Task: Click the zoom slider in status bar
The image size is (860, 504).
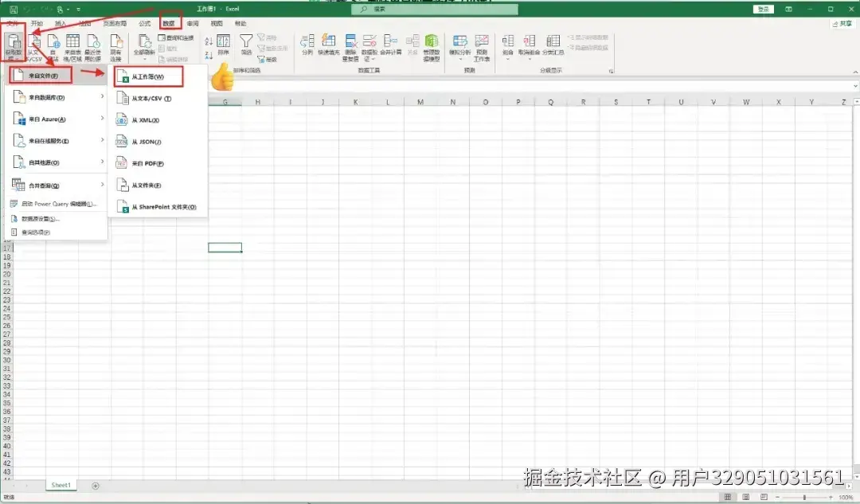Action: (804, 497)
